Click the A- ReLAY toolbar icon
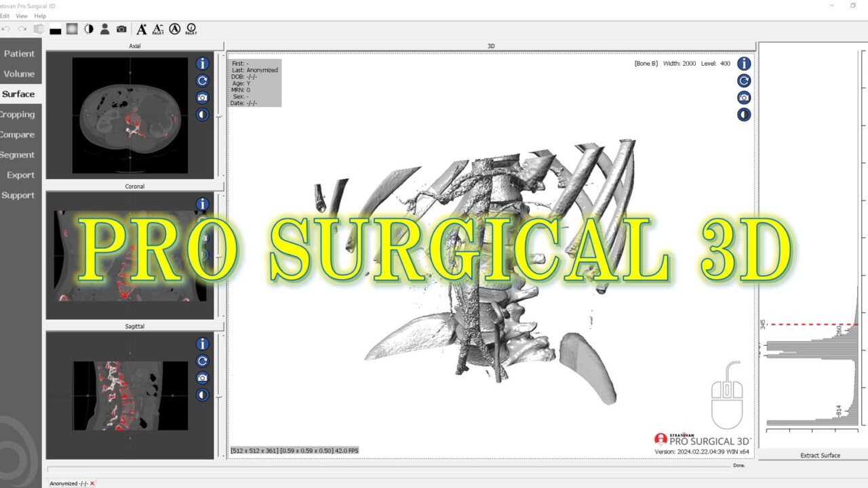The height and width of the screenshot is (488, 868). point(158,29)
